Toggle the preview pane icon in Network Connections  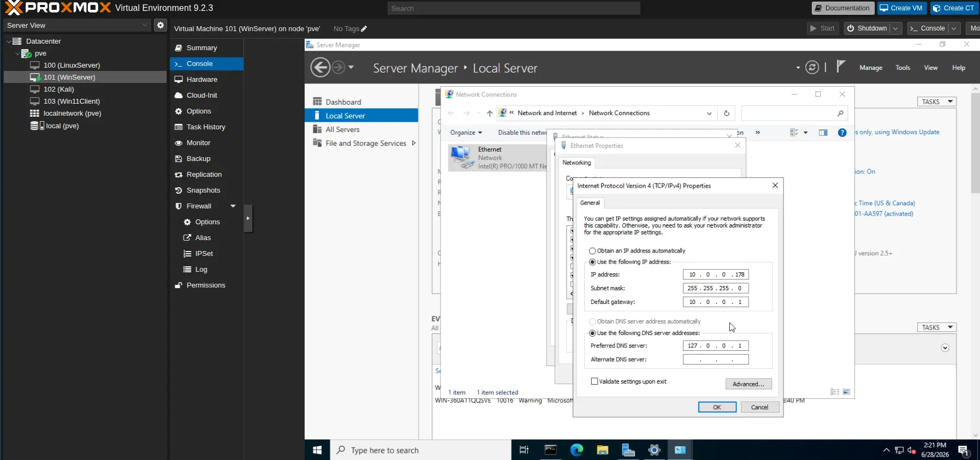pos(823,133)
